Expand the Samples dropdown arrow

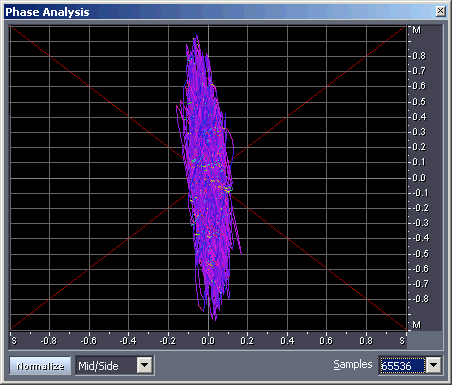pyautogui.click(x=434, y=365)
